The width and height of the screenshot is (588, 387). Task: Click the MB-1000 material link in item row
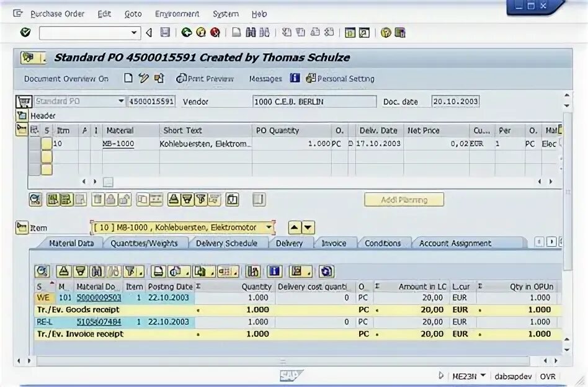point(118,144)
